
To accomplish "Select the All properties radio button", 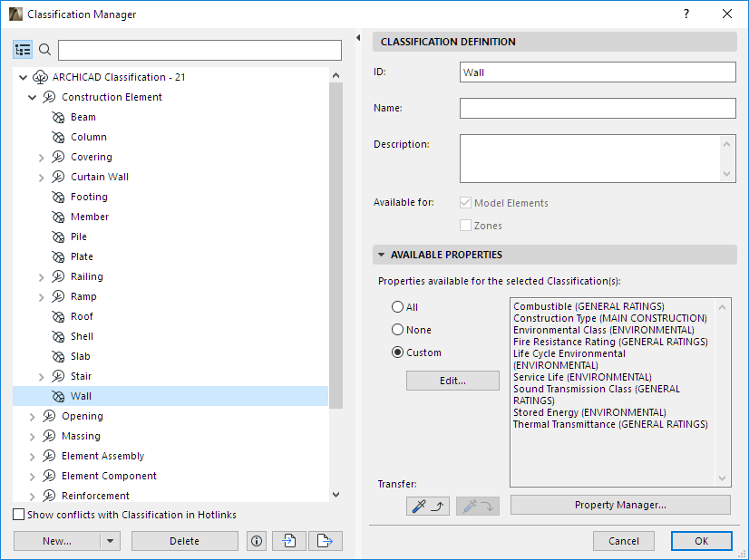I will coord(397,307).
